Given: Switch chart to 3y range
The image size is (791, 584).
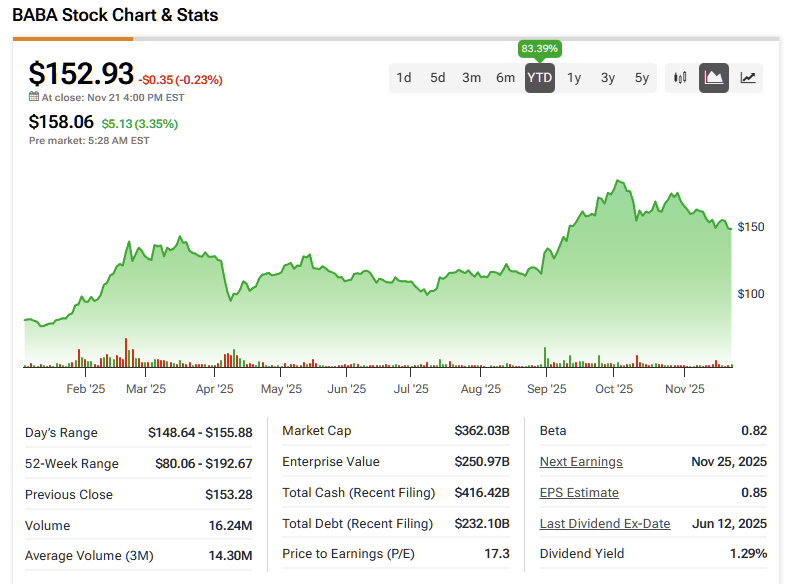Looking at the screenshot, I should tap(608, 78).
